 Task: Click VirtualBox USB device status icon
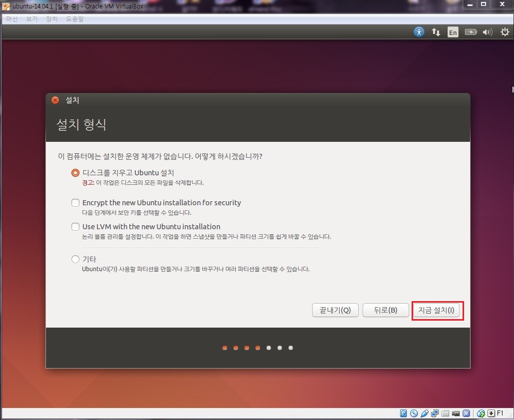[x=425, y=414]
